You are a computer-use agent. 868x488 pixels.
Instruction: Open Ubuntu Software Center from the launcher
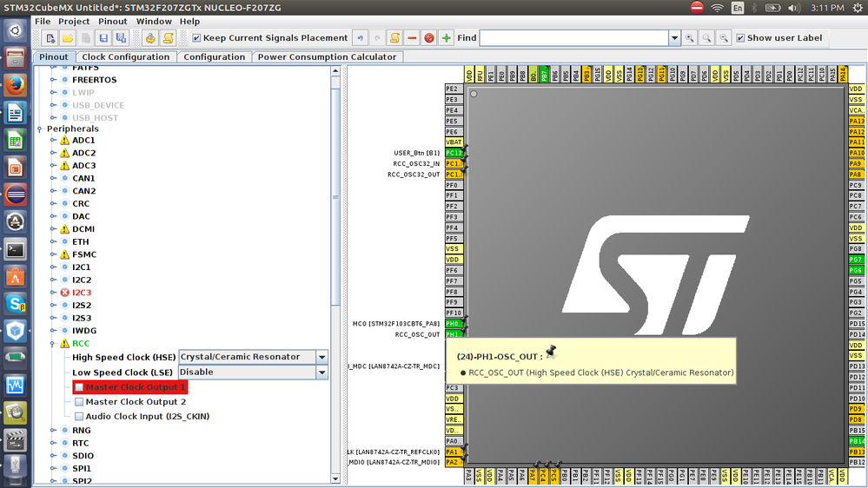15,277
